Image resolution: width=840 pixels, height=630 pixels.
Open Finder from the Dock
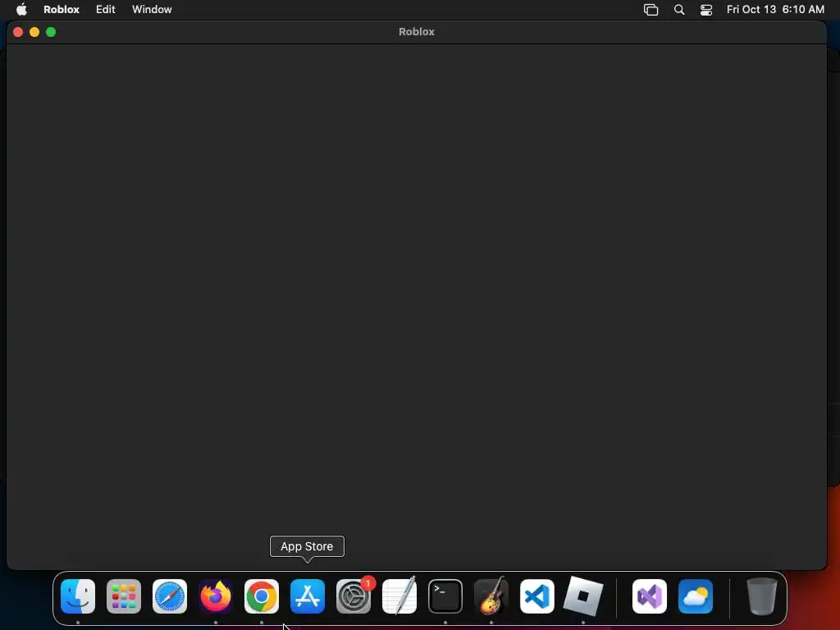point(78,596)
